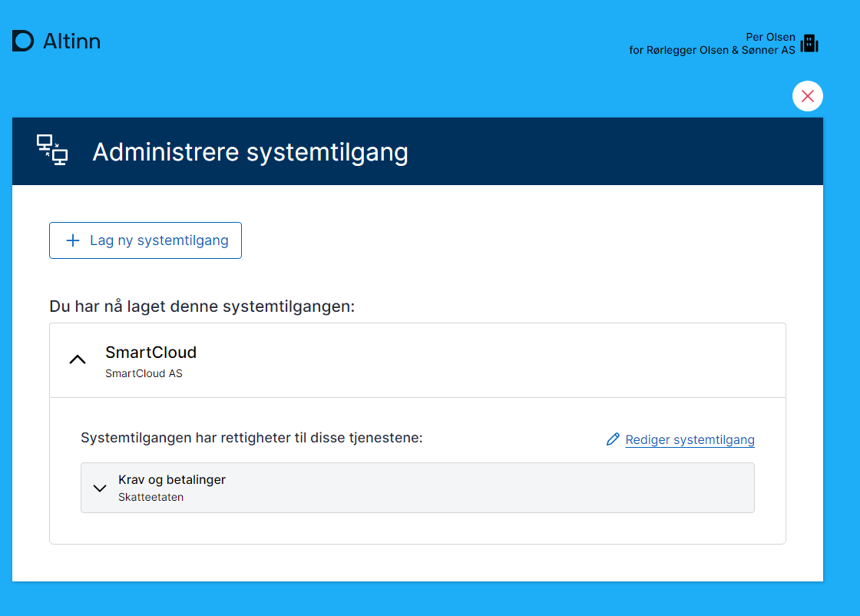Click the system access computers icon
Image resolution: width=860 pixels, height=616 pixels.
click(52, 150)
